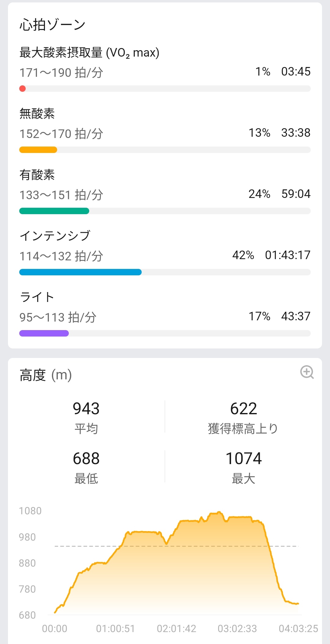Select the orange anaerobic (無酸素) zone bar
Image resolution: width=330 pixels, height=644 pixels.
coord(38,150)
